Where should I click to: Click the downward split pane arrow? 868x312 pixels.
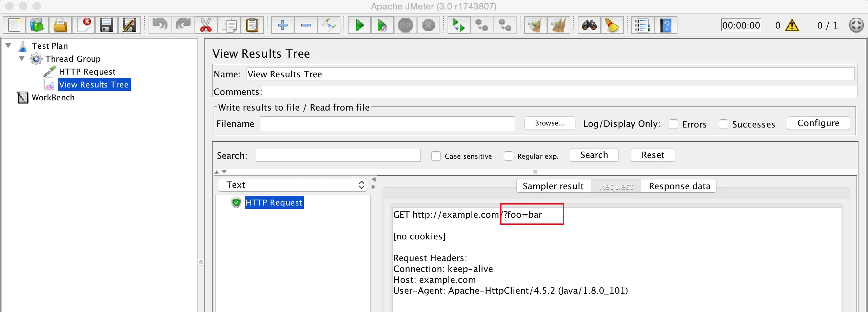[x=224, y=172]
